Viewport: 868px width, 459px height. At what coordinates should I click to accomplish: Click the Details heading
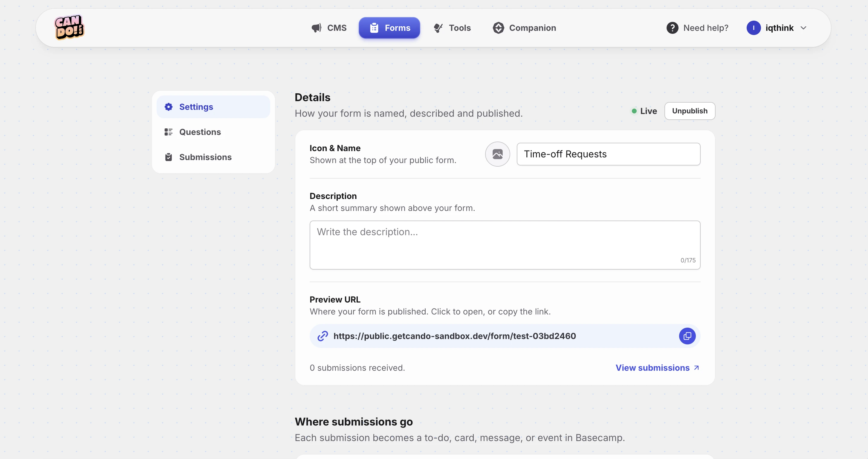(x=312, y=98)
